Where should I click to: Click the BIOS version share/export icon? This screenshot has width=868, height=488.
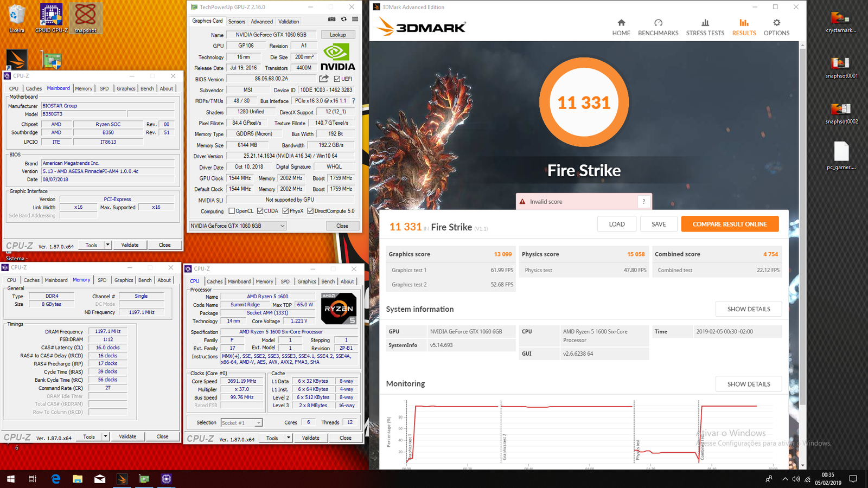click(324, 79)
